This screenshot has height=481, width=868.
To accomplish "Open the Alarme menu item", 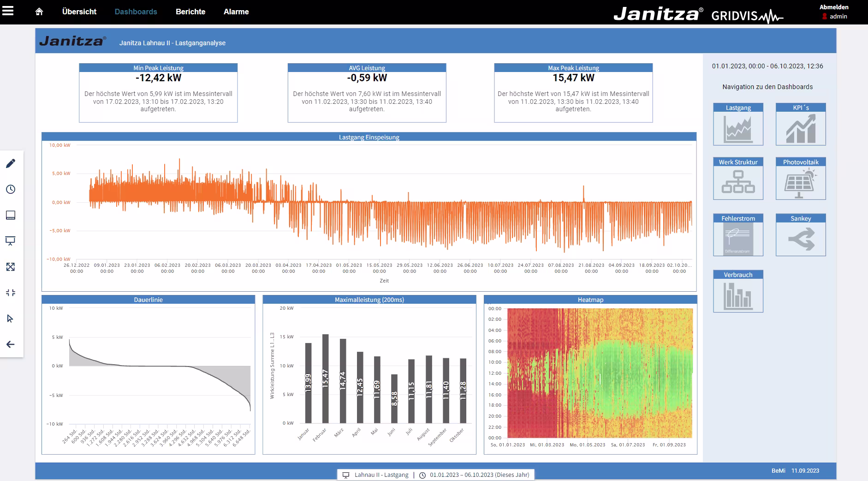I will (x=236, y=12).
